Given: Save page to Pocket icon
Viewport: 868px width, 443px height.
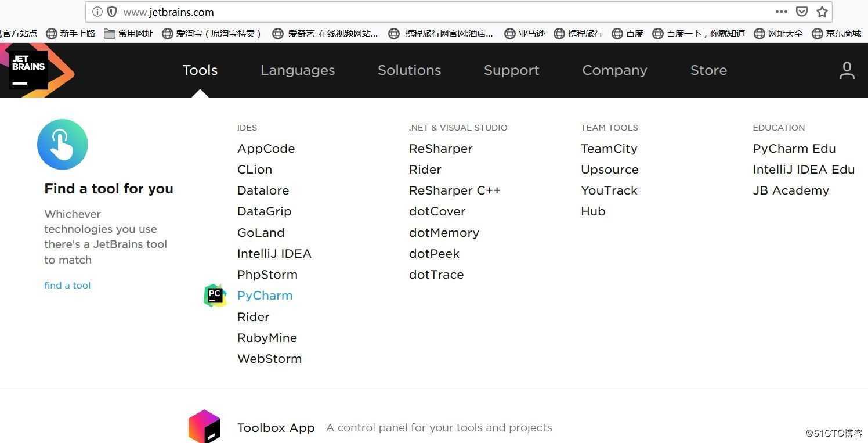Looking at the screenshot, I should click(802, 12).
